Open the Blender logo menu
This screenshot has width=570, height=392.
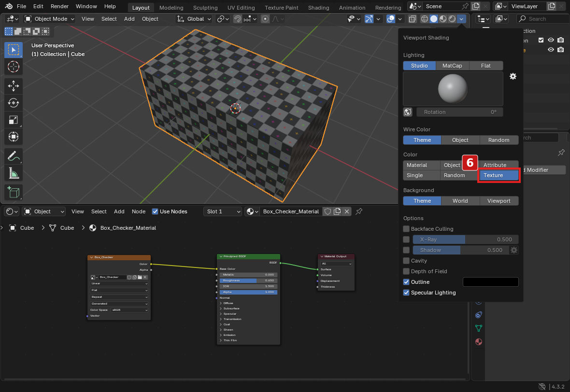[x=9, y=6]
